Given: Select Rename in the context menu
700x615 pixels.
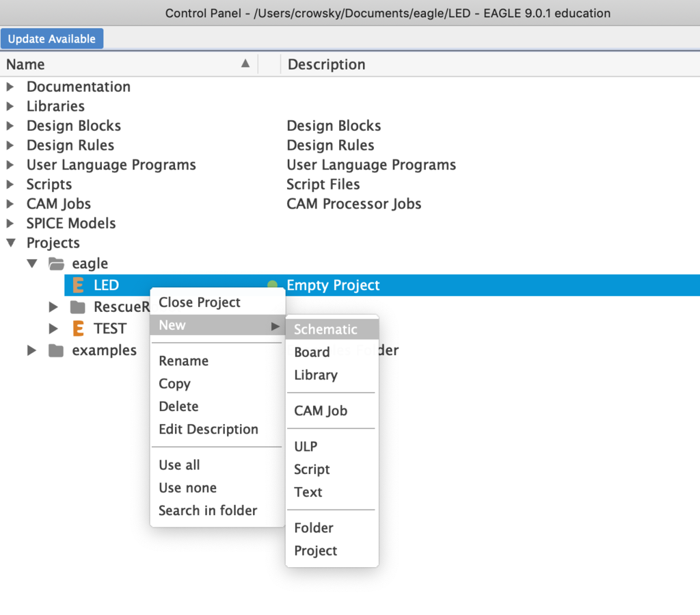Looking at the screenshot, I should click(218, 361).
